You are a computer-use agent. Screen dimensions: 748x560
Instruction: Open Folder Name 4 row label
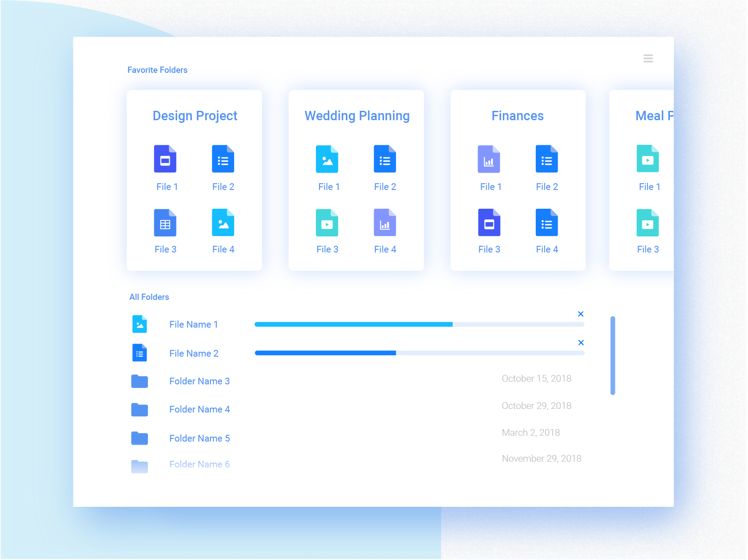coord(199,409)
